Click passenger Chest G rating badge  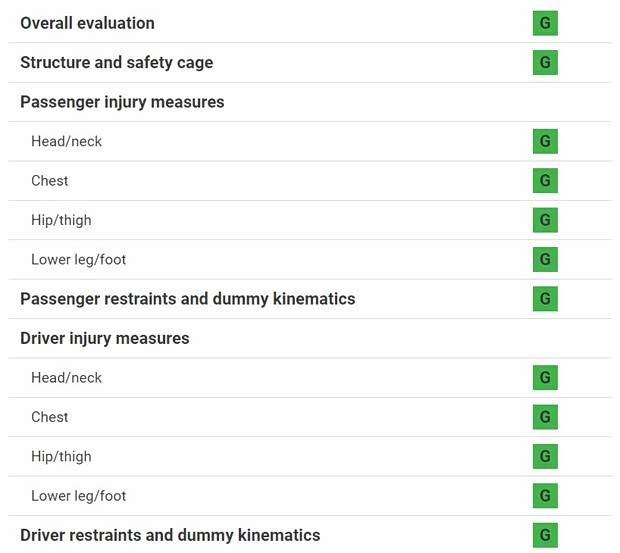(x=545, y=181)
